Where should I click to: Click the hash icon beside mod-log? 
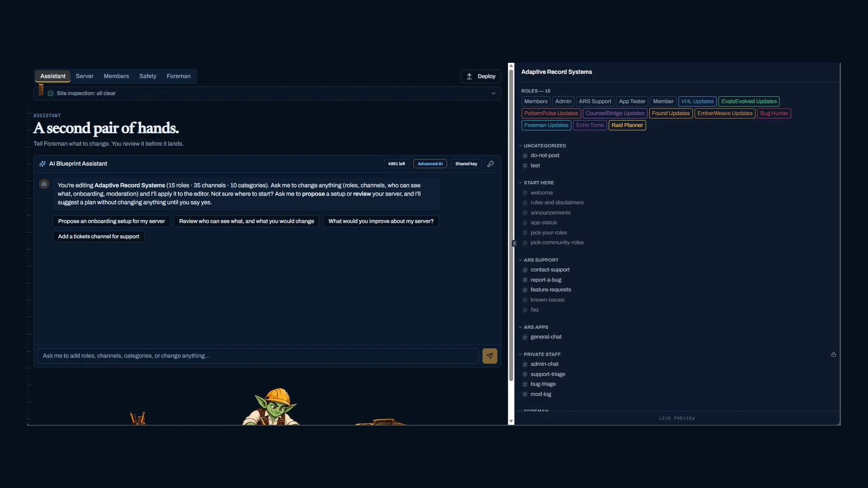525,394
